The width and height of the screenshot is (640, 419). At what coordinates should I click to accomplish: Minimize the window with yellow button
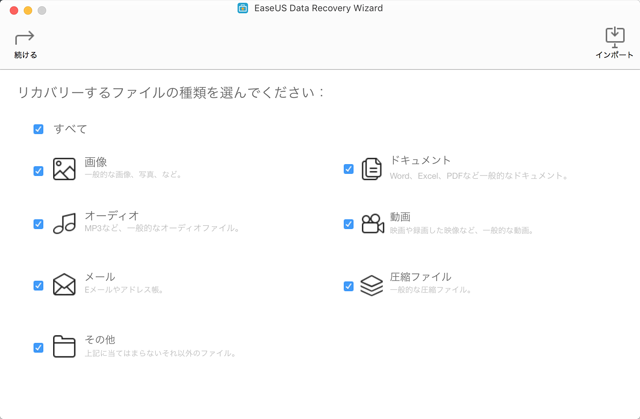tap(28, 11)
